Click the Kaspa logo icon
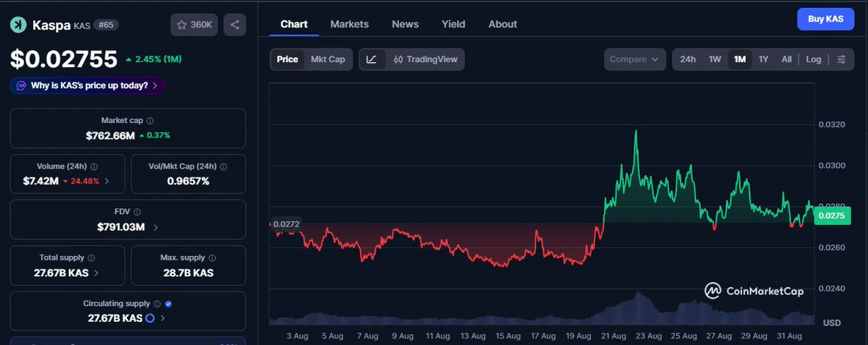The image size is (868, 345). click(x=18, y=25)
